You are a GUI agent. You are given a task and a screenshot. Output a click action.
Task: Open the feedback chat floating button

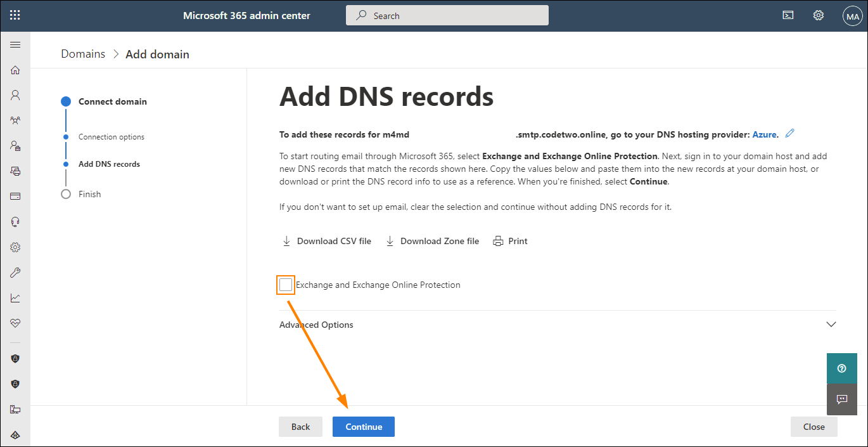pyautogui.click(x=842, y=399)
